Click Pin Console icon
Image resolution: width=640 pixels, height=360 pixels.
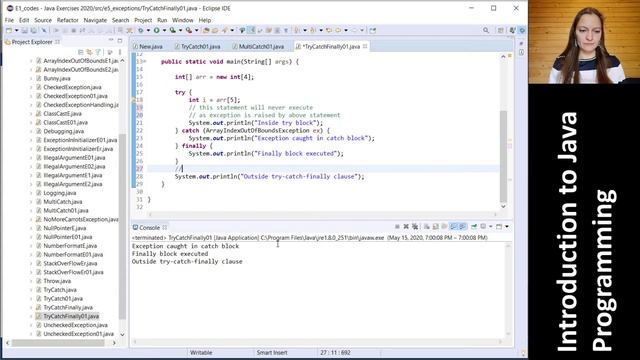tap(474, 227)
